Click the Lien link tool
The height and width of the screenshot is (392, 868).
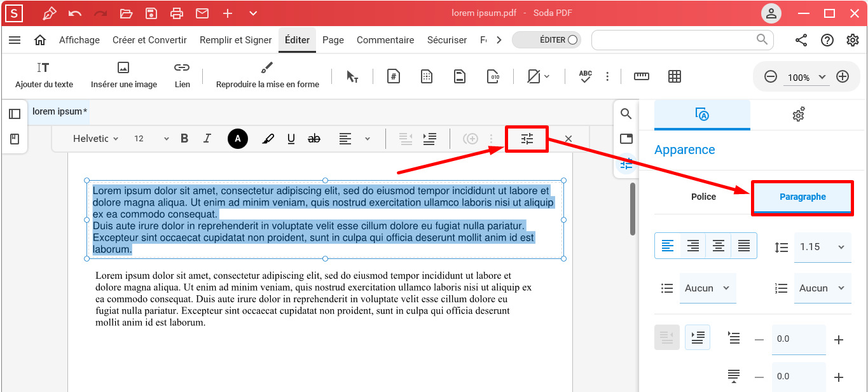tap(183, 76)
